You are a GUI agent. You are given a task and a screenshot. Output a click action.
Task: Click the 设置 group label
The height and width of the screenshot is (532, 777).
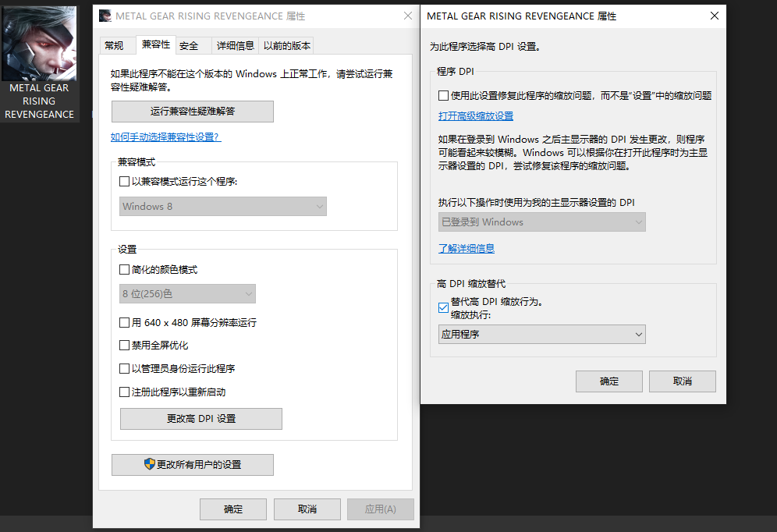(x=127, y=249)
